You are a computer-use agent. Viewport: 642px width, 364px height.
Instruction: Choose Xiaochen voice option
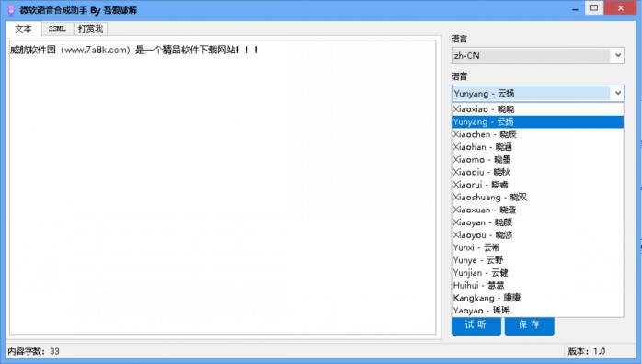(x=537, y=134)
